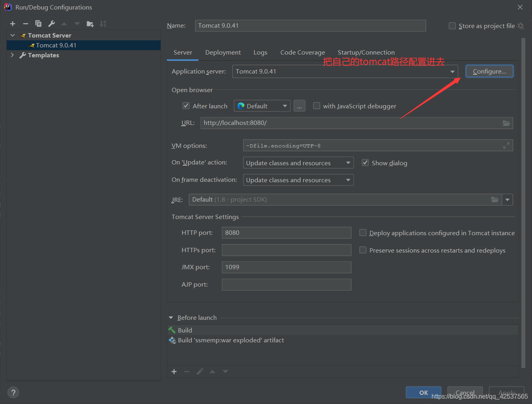Click the Apply button
Image resolution: width=532 pixels, height=404 pixels.
click(507, 393)
